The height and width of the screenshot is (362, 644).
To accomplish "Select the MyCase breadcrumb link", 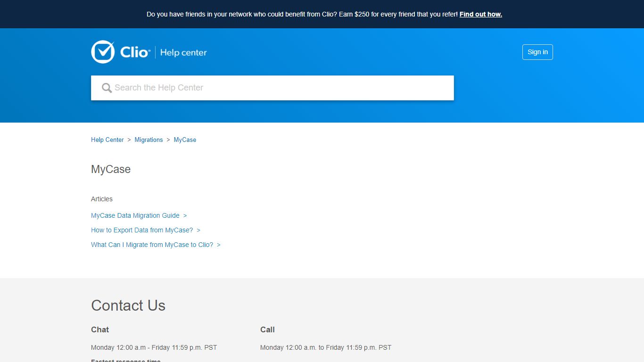I will pos(185,140).
